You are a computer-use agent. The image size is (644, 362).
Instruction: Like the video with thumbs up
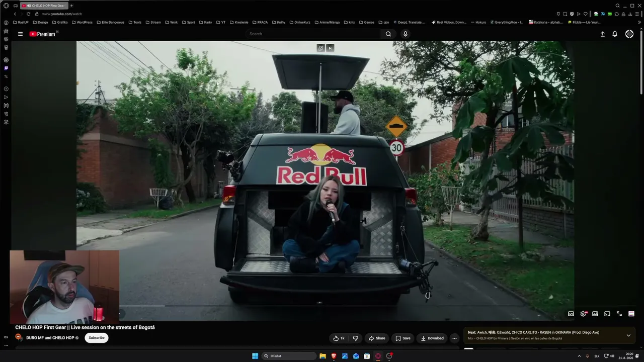tap(339, 338)
